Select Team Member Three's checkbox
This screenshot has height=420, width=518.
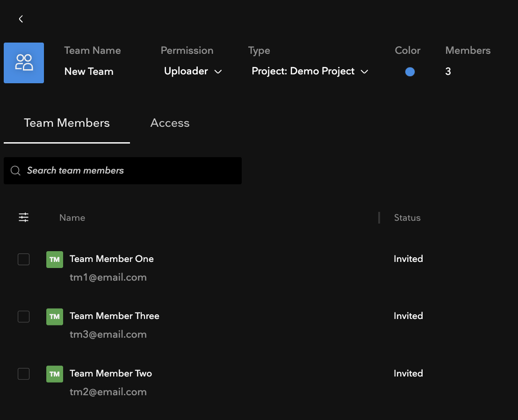tap(23, 317)
